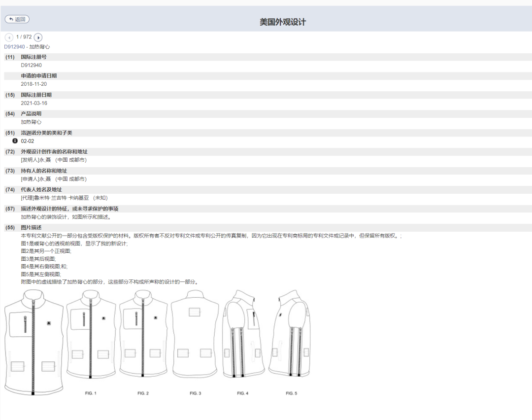
Task: Select the 图片描述 heading
Action: [31, 227]
